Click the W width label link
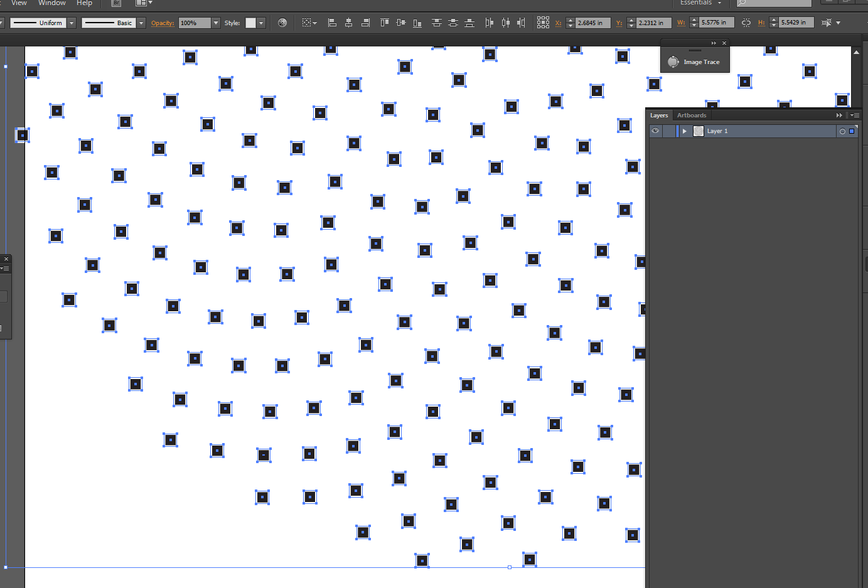 (681, 23)
